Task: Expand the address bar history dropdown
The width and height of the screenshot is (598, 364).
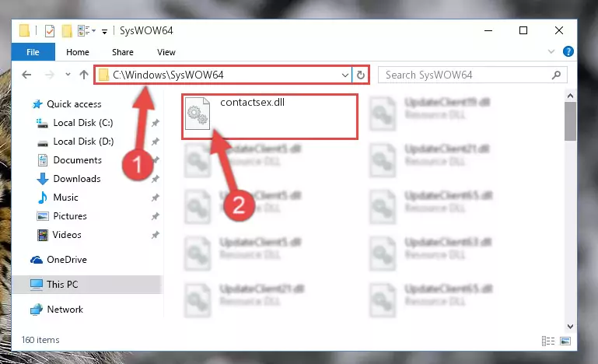Action: (x=344, y=75)
